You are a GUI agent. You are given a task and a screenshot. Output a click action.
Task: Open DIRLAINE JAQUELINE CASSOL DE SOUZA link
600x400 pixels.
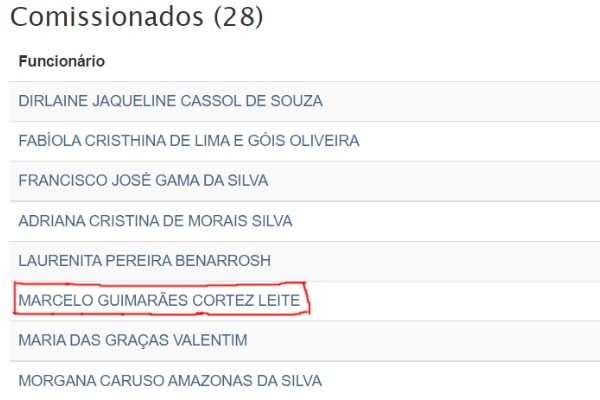point(170,101)
